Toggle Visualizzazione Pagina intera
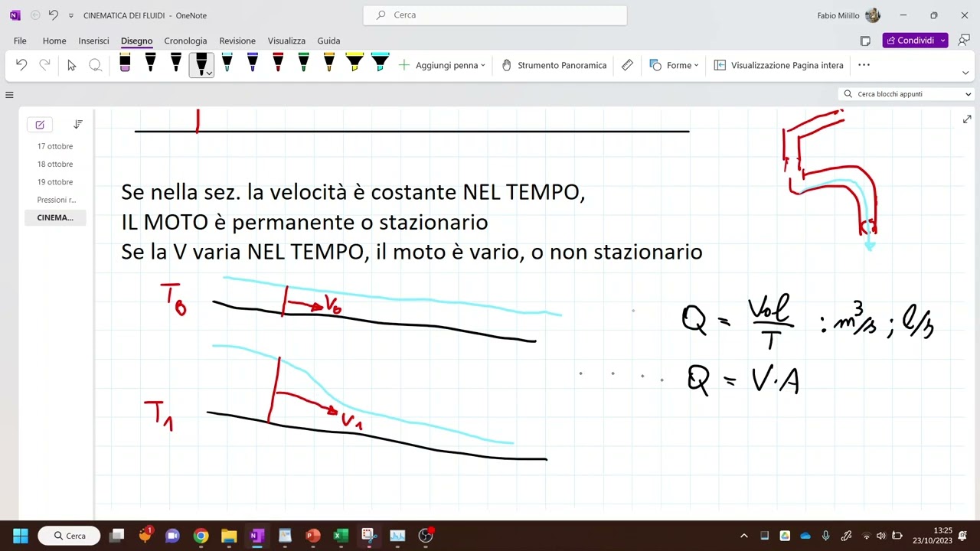980x551 pixels. tap(779, 65)
